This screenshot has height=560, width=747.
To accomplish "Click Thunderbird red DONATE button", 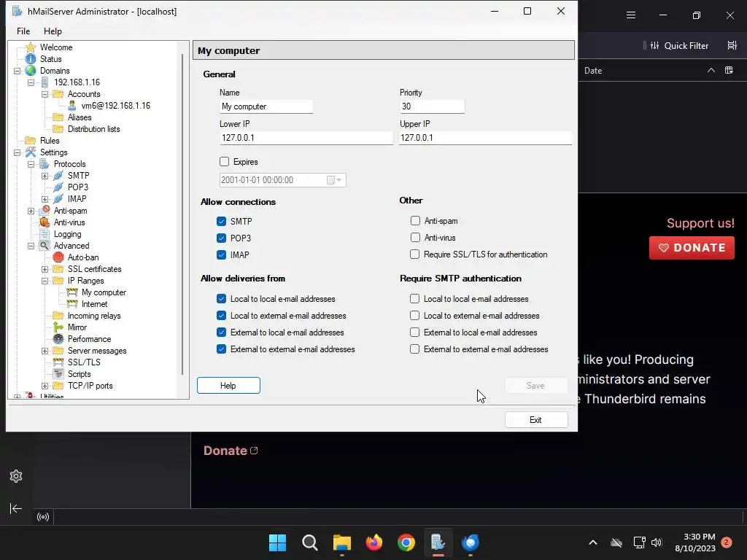I will (x=692, y=248).
